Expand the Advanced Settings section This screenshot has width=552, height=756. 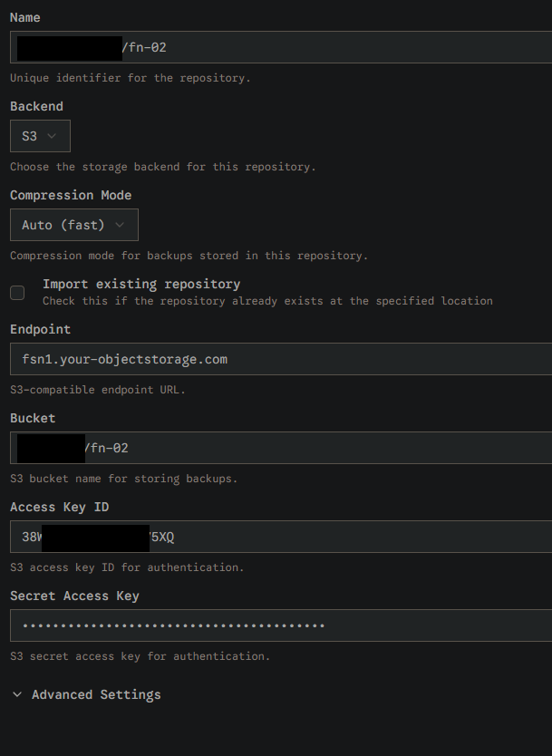pyautogui.click(x=96, y=694)
